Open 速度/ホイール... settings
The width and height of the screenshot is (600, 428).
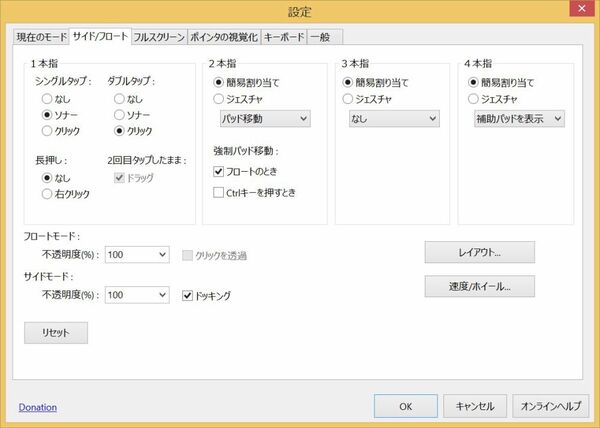click(x=479, y=286)
